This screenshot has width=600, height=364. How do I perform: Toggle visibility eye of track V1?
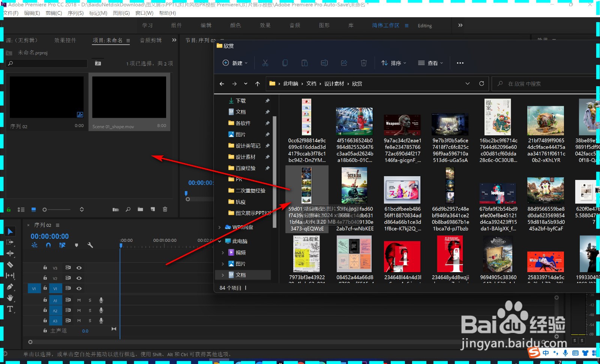(79, 288)
